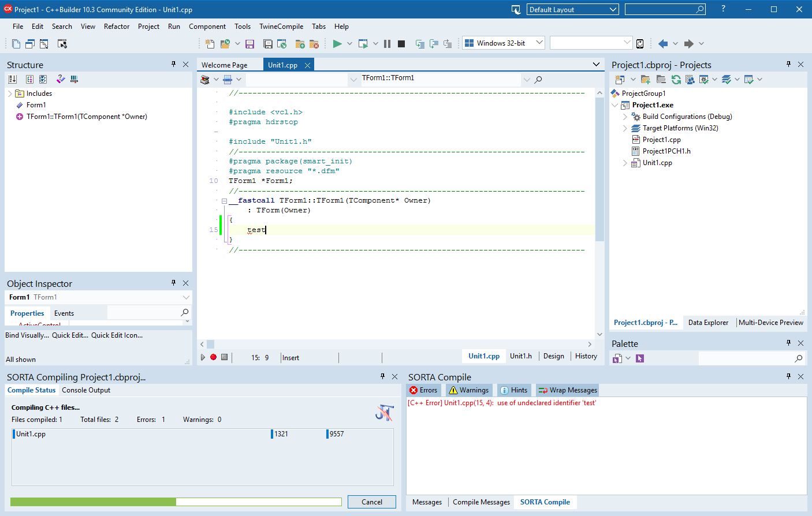Switch to the Welcome Page tab
Image resolution: width=812 pixels, height=516 pixels.
pyautogui.click(x=225, y=65)
